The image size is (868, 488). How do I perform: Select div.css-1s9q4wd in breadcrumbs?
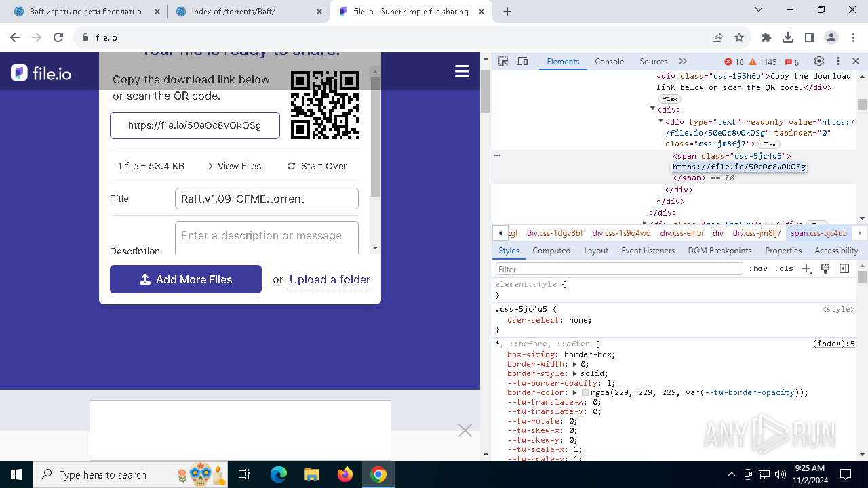point(621,233)
